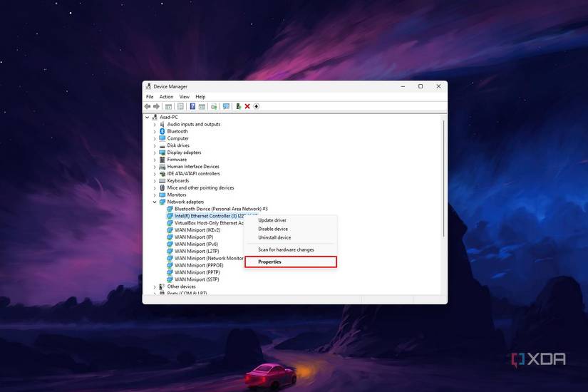Click the Other devices category icon

[x=162, y=287]
